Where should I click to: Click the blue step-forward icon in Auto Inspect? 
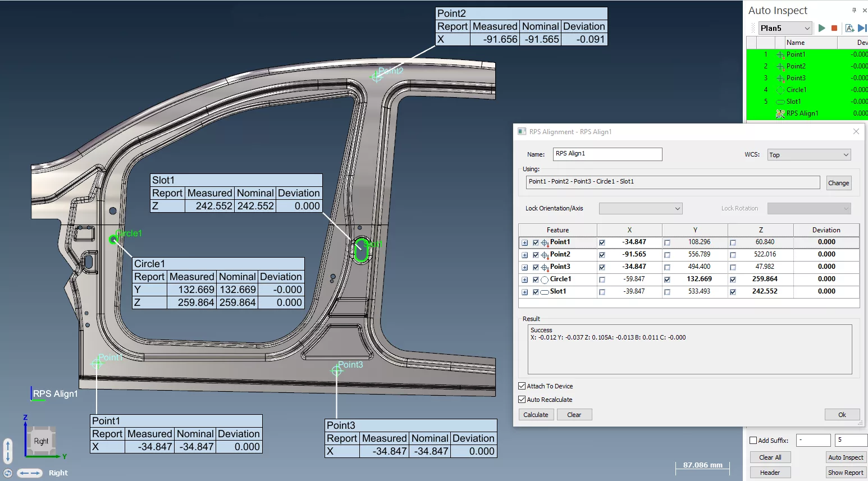862,28
